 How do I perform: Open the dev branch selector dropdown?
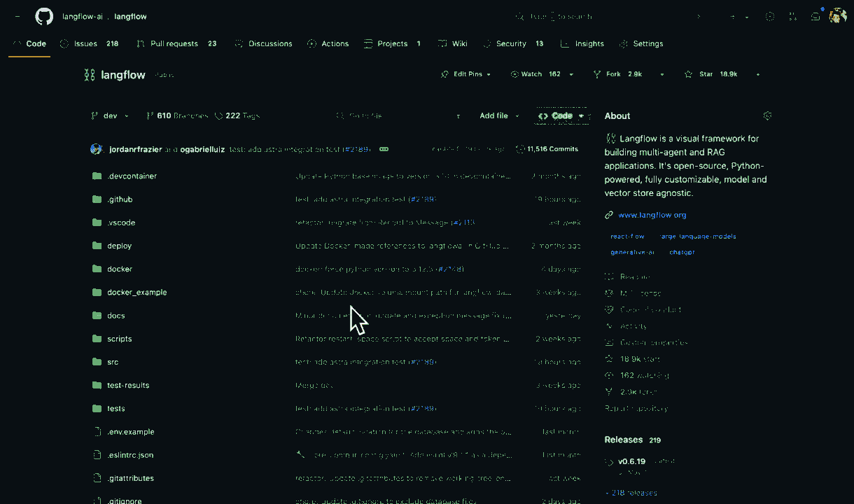111,116
